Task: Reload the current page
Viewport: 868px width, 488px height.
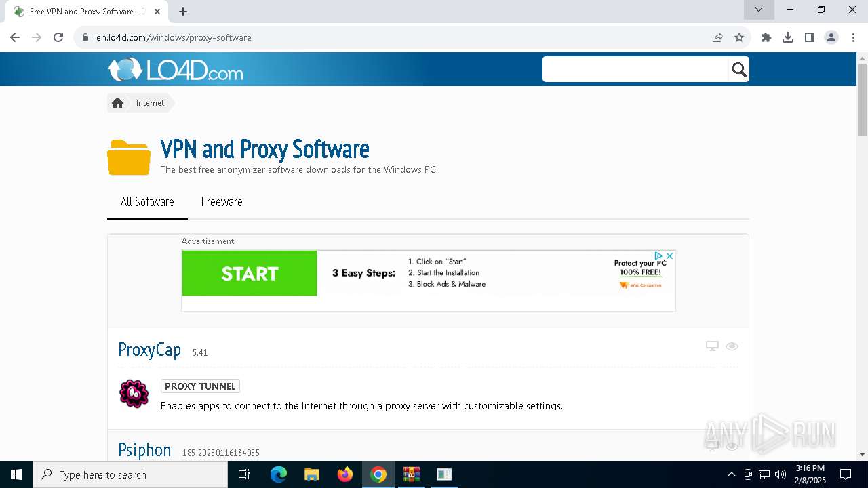Action: [x=58, y=37]
